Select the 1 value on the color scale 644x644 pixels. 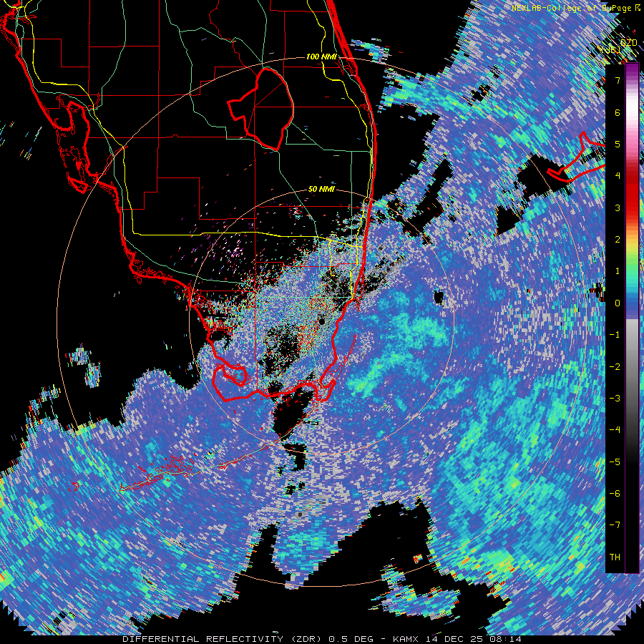point(618,271)
